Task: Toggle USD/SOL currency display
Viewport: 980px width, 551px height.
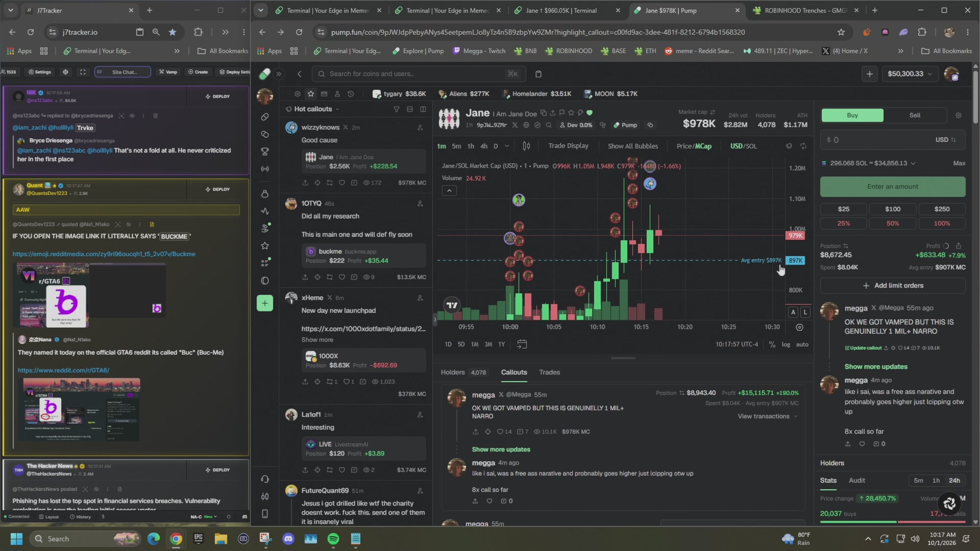Action: [x=743, y=146]
